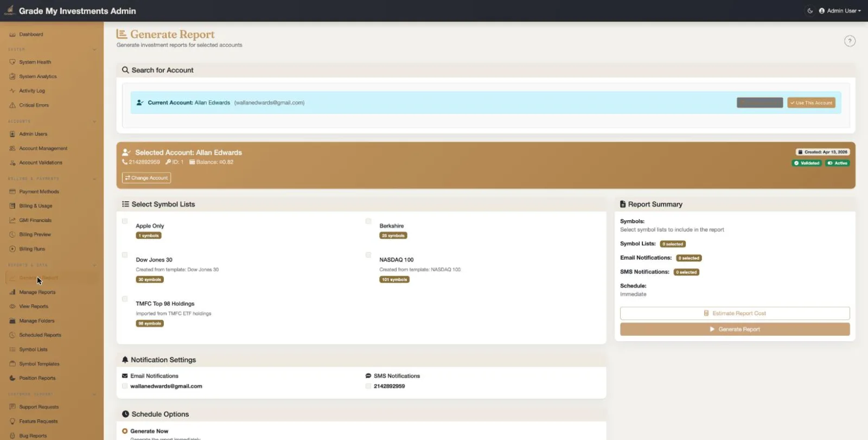Click Estimate Report Cost button
868x440 pixels.
pyautogui.click(x=735, y=314)
